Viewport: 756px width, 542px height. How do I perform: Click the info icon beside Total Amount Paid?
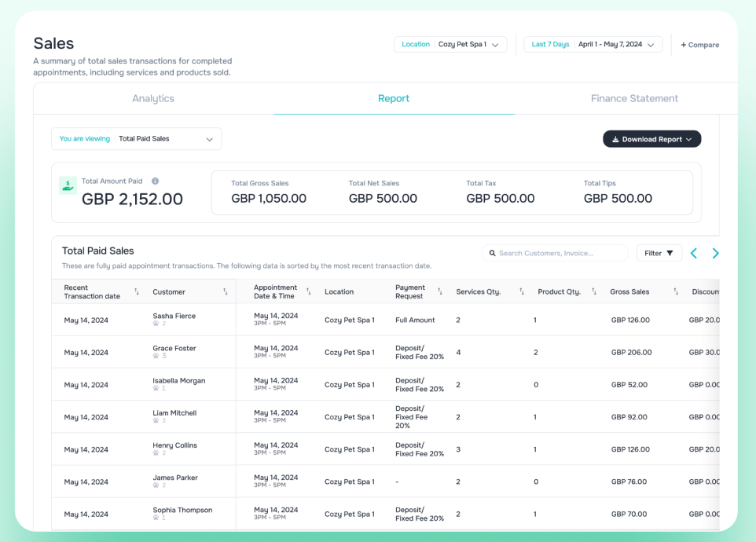coord(156,181)
